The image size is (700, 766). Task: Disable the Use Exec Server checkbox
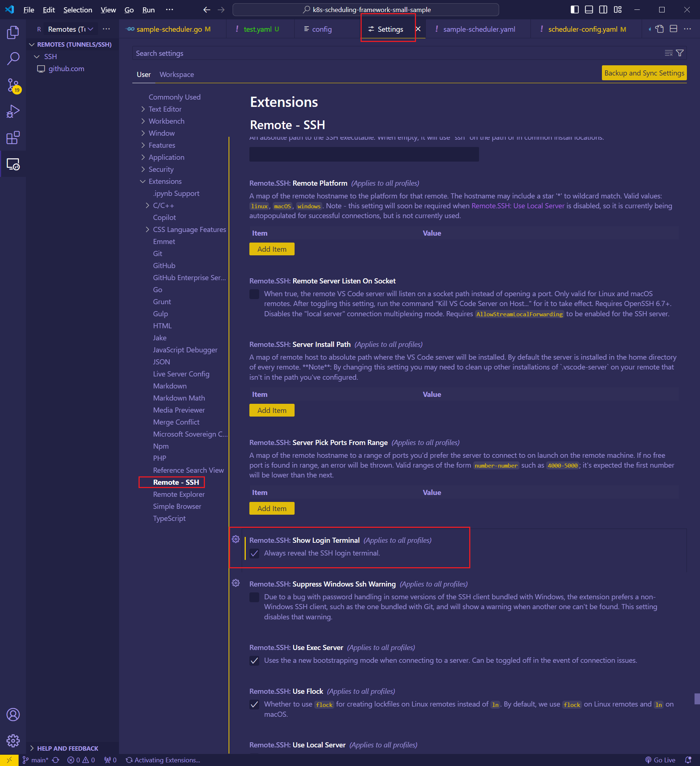tap(254, 661)
